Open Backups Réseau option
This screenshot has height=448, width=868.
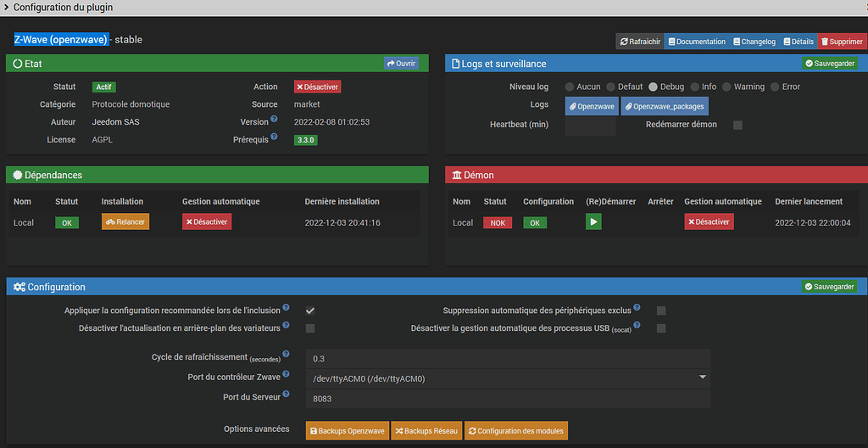426,431
